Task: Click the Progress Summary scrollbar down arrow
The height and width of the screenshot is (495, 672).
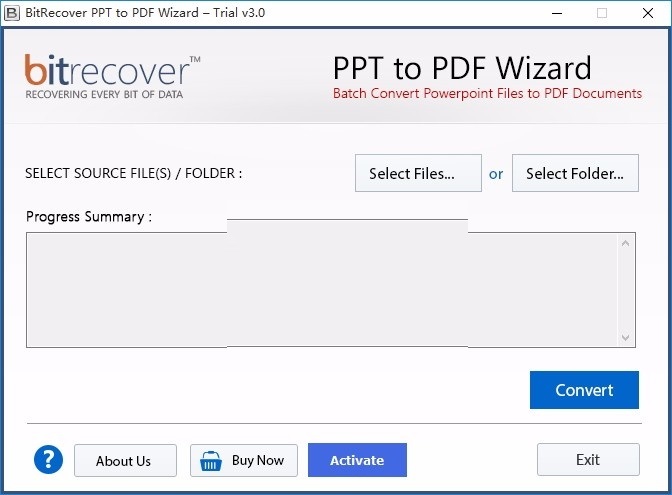Action: [x=626, y=337]
